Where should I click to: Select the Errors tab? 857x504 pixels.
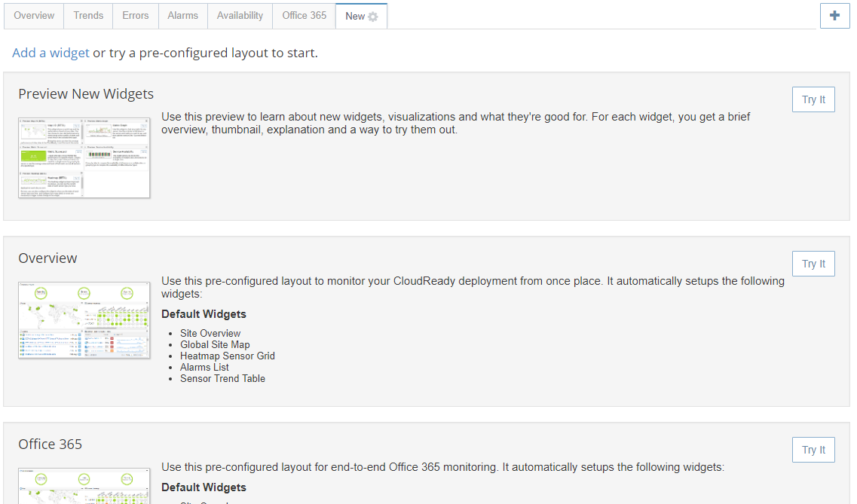(136, 16)
